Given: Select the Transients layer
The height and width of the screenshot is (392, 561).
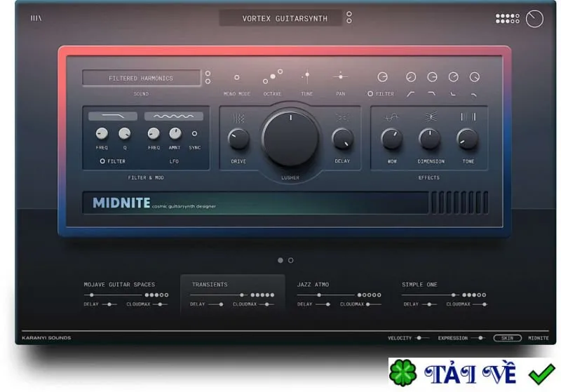Looking at the screenshot, I should pyautogui.click(x=210, y=285).
